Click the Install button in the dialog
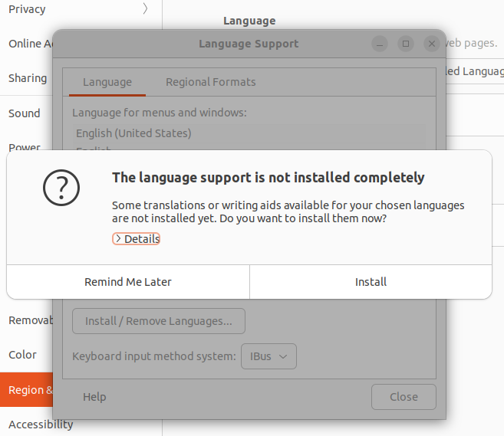Screen dimensions: 504x436 371,282
